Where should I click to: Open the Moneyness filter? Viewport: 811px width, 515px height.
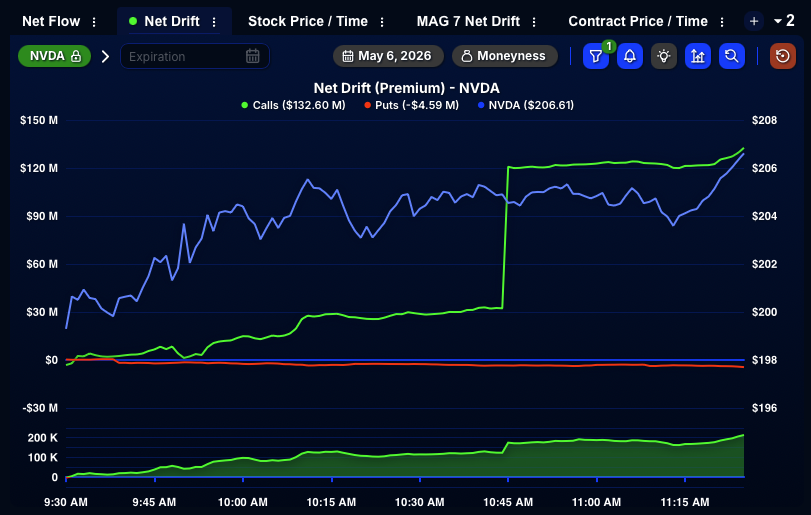pos(505,56)
